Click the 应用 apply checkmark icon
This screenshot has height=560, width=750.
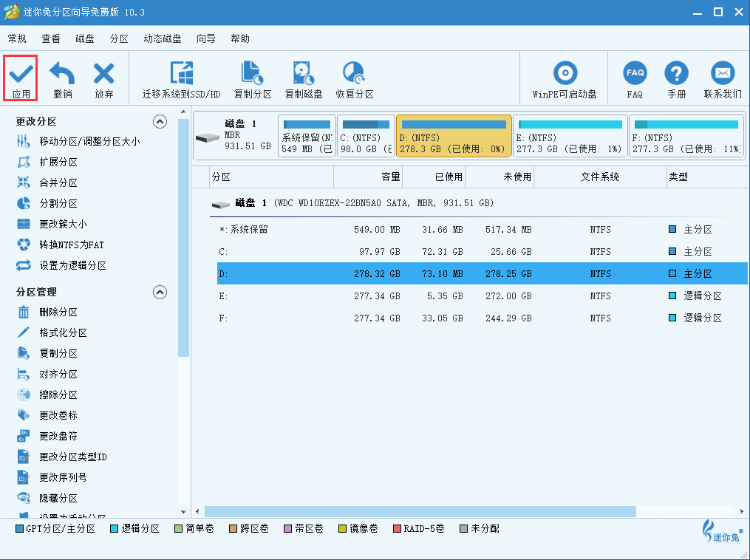coord(21,74)
